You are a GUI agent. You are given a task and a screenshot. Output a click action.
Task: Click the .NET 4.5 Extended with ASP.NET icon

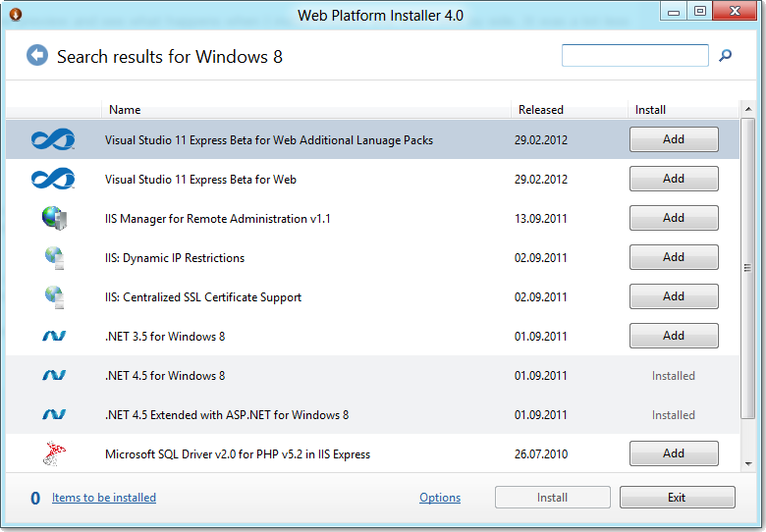(54, 414)
